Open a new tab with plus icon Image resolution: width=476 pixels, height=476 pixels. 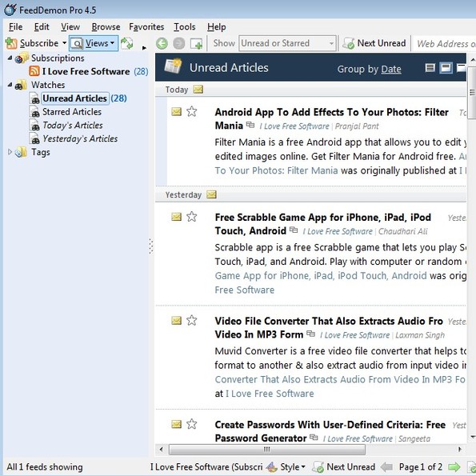point(196,44)
